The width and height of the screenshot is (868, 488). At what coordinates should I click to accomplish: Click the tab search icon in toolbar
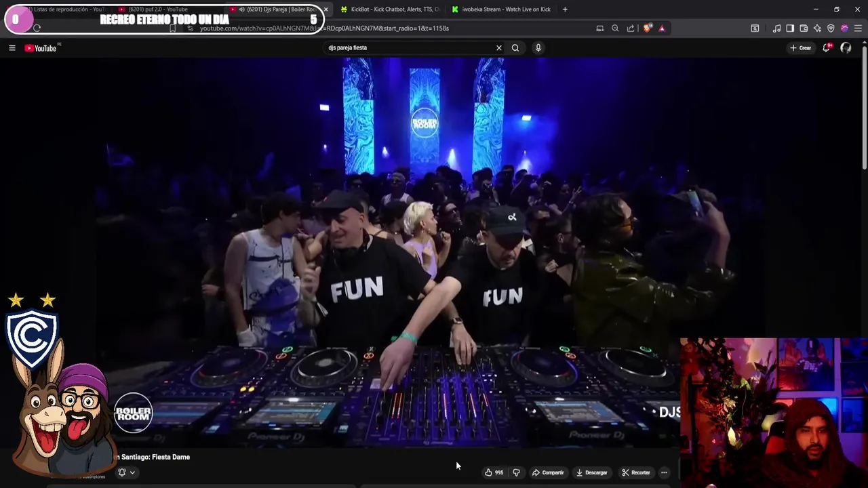coord(755,28)
